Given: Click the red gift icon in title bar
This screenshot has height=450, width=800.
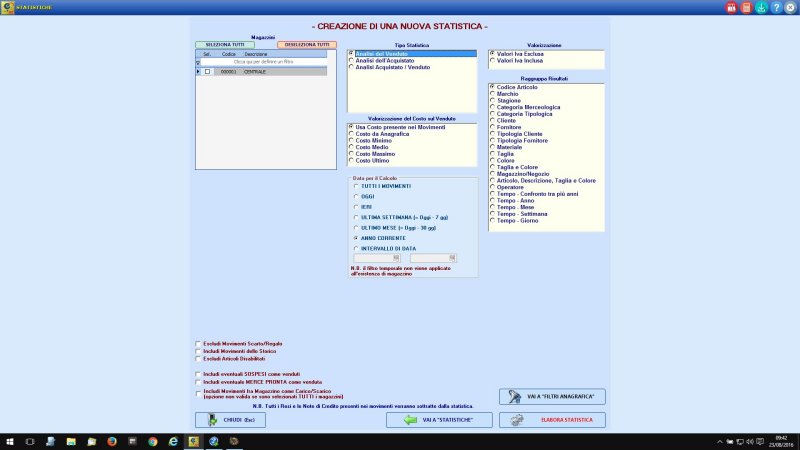Looking at the screenshot, I should click(x=731, y=8).
